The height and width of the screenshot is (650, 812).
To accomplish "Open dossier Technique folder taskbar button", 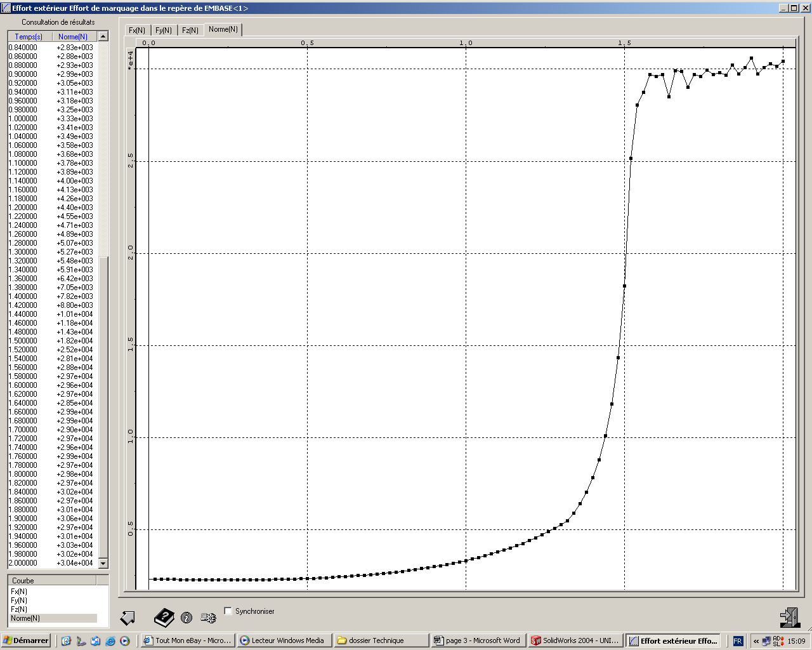I will (381, 640).
